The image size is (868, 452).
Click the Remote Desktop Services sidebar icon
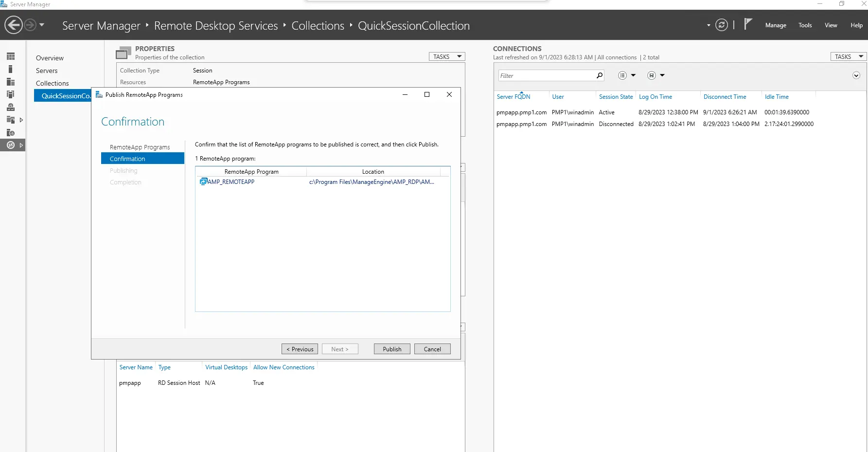pyautogui.click(x=11, y=145)
